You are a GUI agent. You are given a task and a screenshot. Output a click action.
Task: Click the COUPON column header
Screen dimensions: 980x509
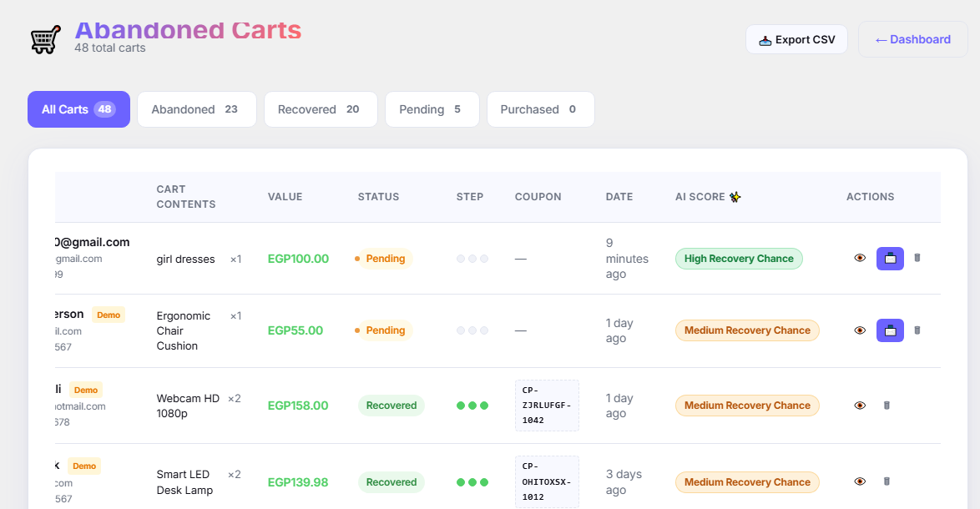click(x=538, y=197)
